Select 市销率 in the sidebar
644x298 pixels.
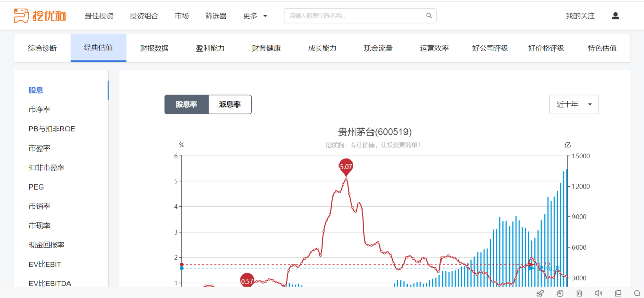pos(40,206)
